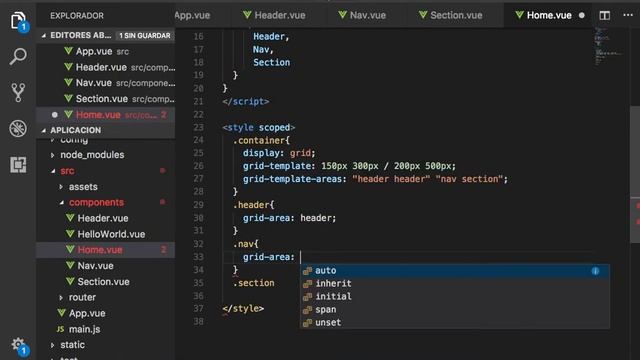Image resolution: width=640 pixels, height=360 pixels.
Task: Open the more actions ellipsis menu
Action: (628, 15)
